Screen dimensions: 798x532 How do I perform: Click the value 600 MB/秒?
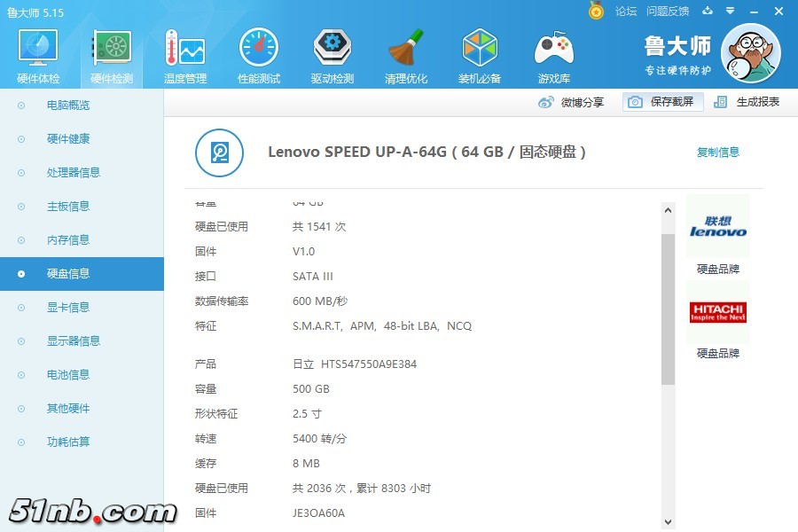pos(320,301)
